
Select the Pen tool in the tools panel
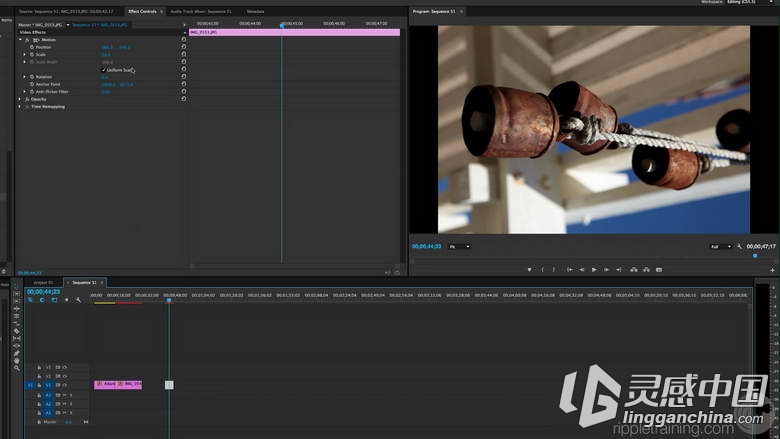16,353
